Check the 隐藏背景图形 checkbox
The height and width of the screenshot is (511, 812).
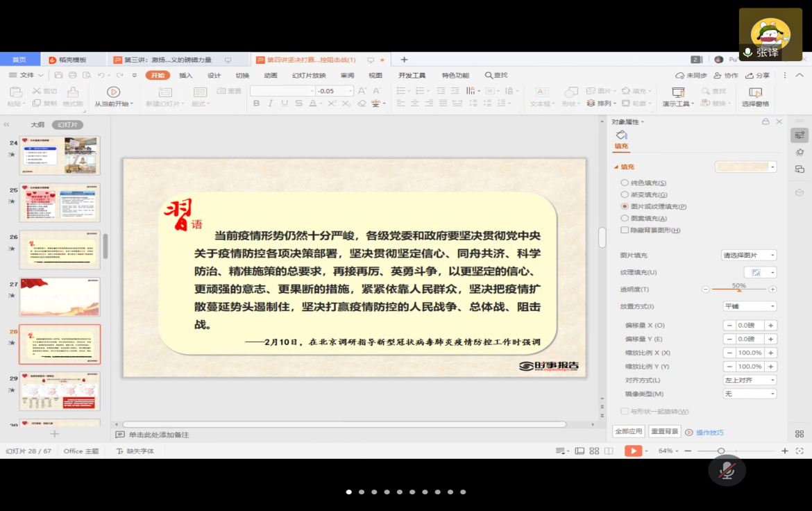pyautogui.click(x=625, y=230)
